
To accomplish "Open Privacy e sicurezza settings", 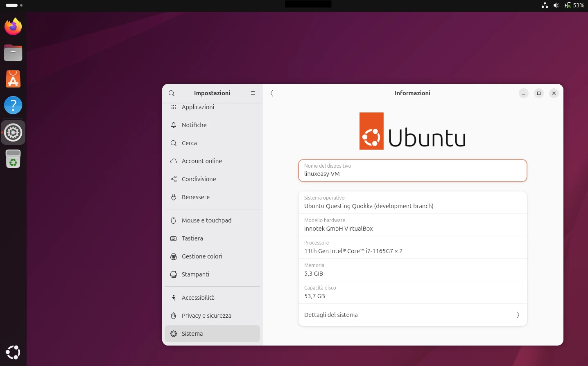I will [x=206, y=315].
